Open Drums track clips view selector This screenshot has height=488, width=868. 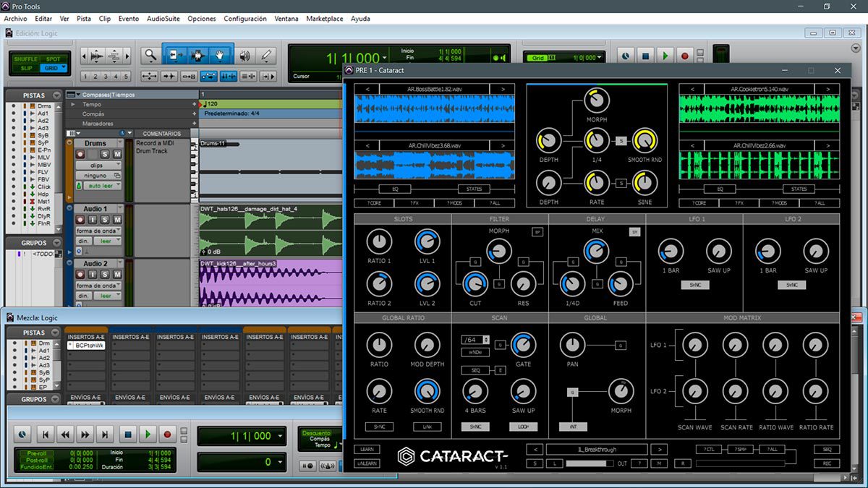98,165
